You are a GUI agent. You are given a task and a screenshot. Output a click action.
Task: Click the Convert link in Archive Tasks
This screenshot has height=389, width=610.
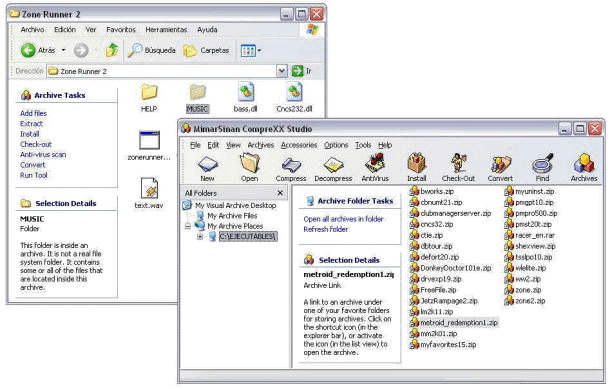click(33, 165)
